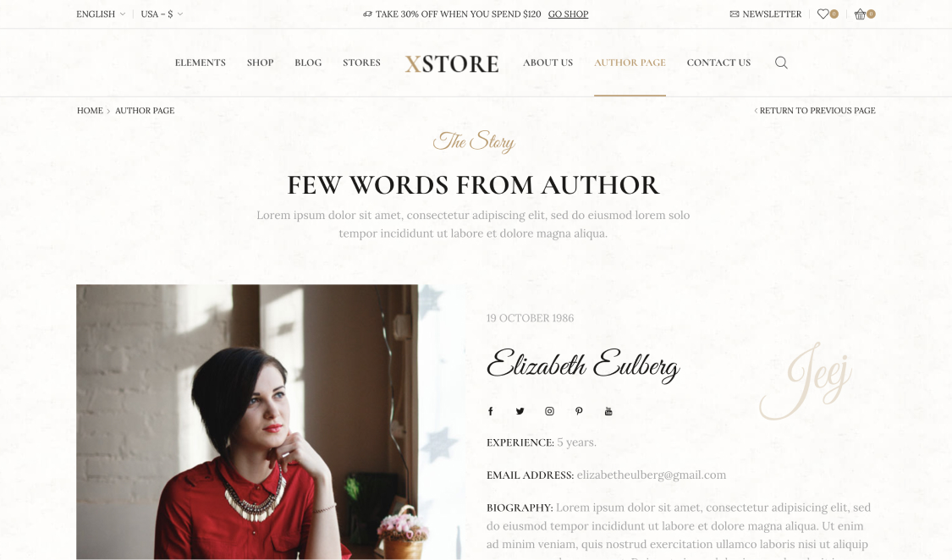Open the author's Pinterest icon
This screenshot has height=560, width=952.
[579, 411]
